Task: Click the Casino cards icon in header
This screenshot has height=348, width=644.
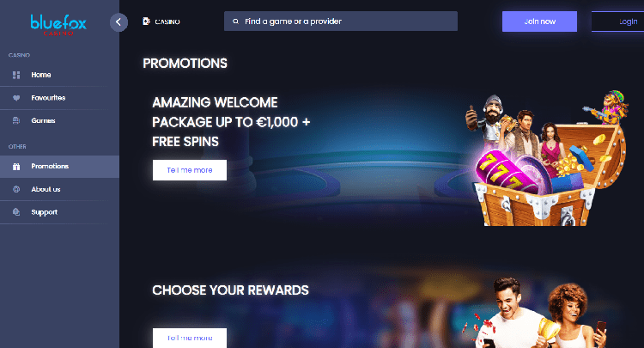Action: pyautogui.click(x=146, y=21)
